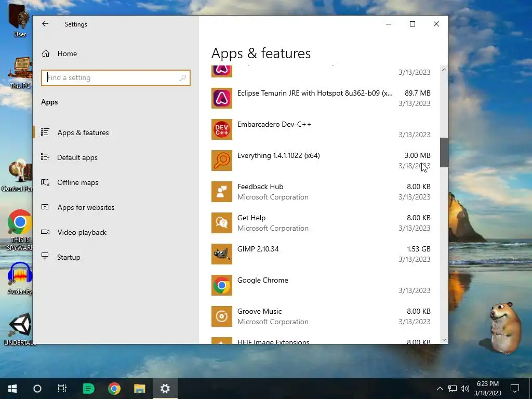This screenshot has height=399, width=532.
Task: Select the Groove Music entry
Action: [321, 316]
